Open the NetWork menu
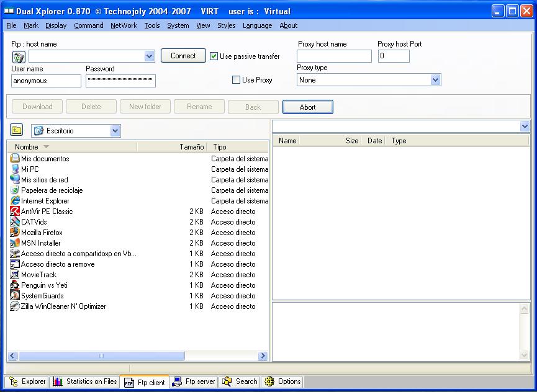 [124, 25]
